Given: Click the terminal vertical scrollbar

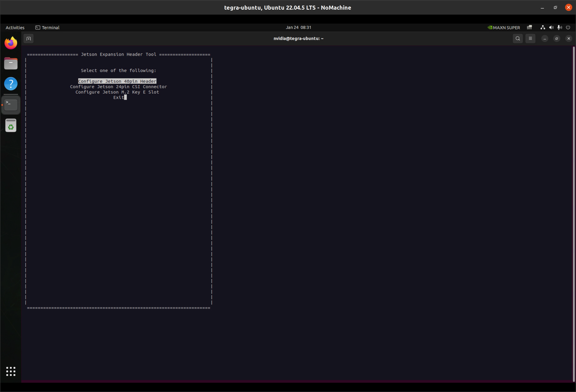Looking at the screenshot, I should tap(573, 213).
